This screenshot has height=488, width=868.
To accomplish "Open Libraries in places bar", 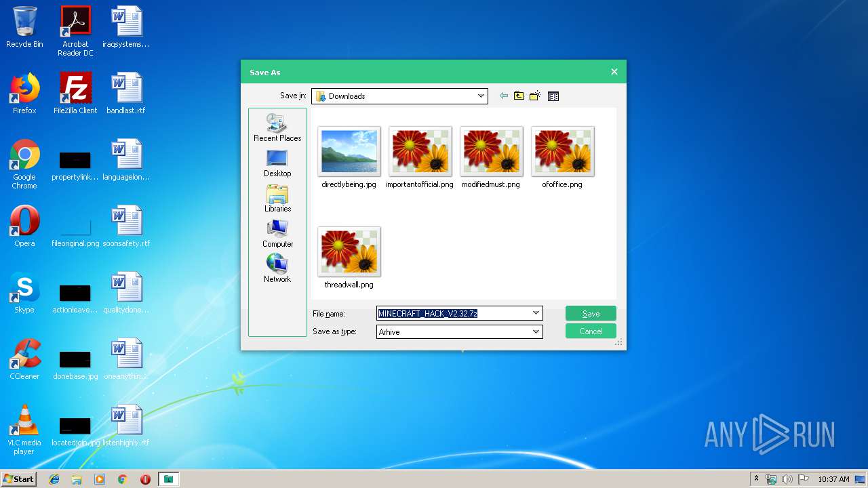I will (277, 199).
